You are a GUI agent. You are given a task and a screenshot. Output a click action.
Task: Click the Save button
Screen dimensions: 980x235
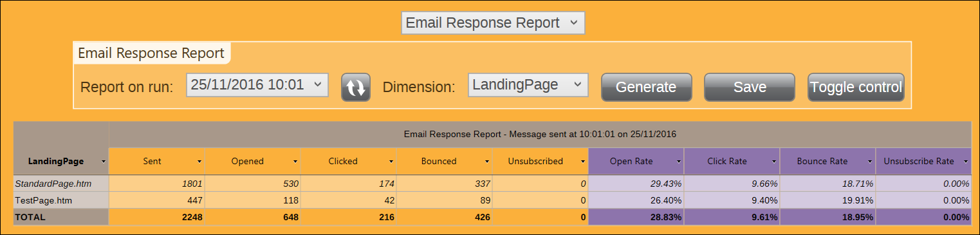(750, 88)
